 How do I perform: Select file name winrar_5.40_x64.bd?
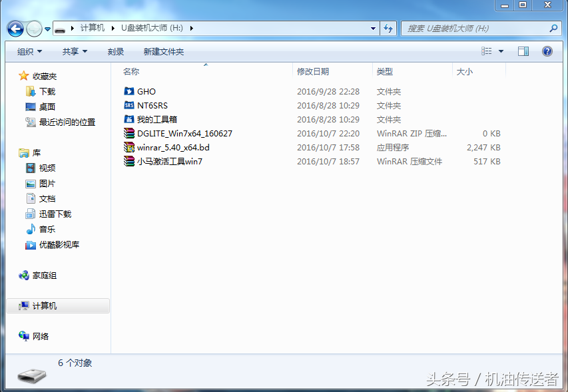coord(173,147)
